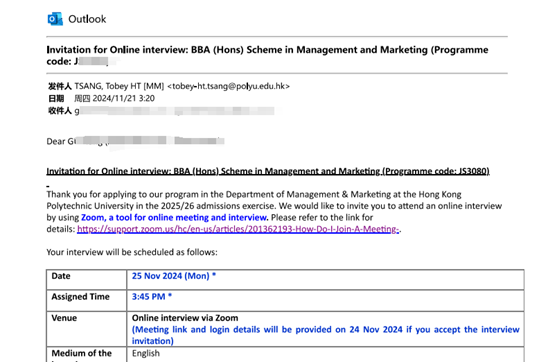Click the sentence Your interview will be scheduled
The height and width of the screenshot is (362, 548).
point(132,252)
